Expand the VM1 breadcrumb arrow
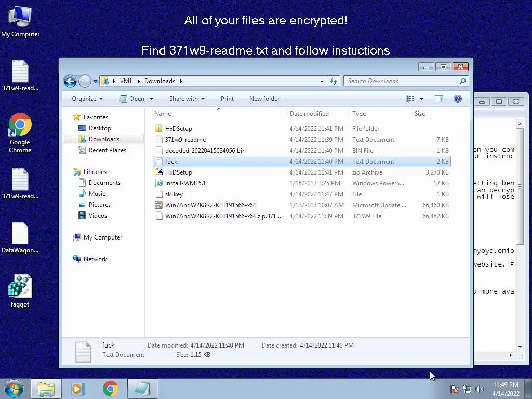Viewport: 532px width, 399px height. click(x=138, y=81)
